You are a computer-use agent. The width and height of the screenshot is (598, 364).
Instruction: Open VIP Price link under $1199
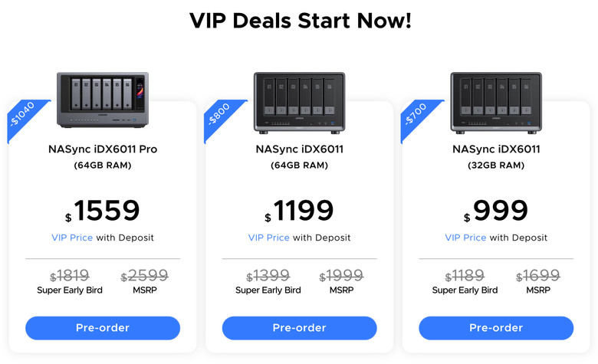269,238
